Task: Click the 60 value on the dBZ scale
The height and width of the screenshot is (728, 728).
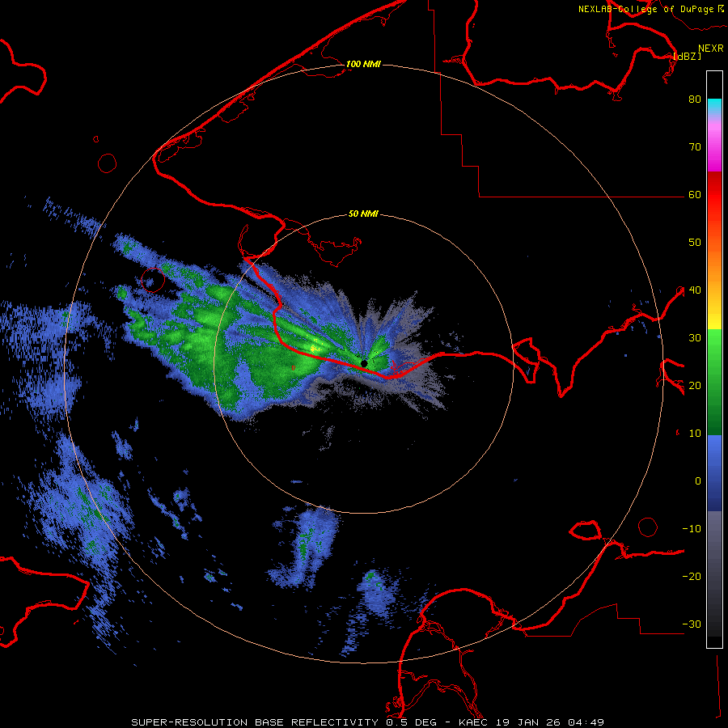Action: tap(695, 195)
